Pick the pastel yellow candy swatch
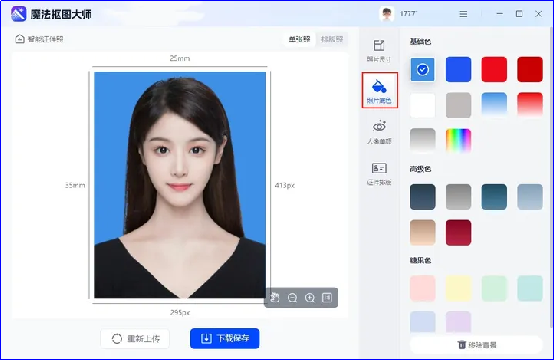The width and height of the screenshot is (554, 360). 459,289
